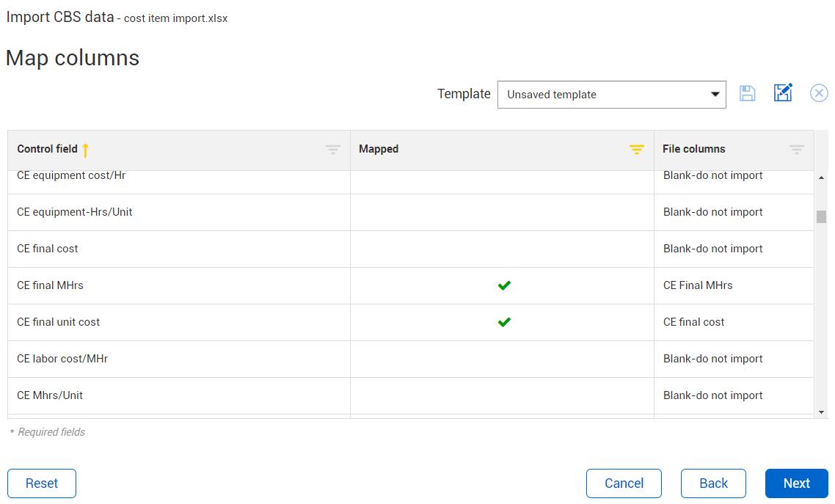Viewport: 835px width, 504px height.
Task: Click the File columns header
Action: [x=693, y=149]
